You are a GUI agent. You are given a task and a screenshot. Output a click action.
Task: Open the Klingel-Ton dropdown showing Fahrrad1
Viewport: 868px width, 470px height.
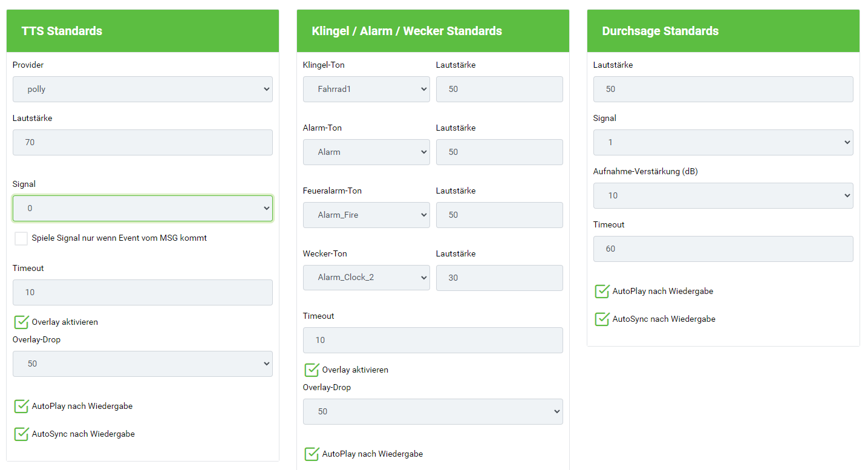[366, 89]
